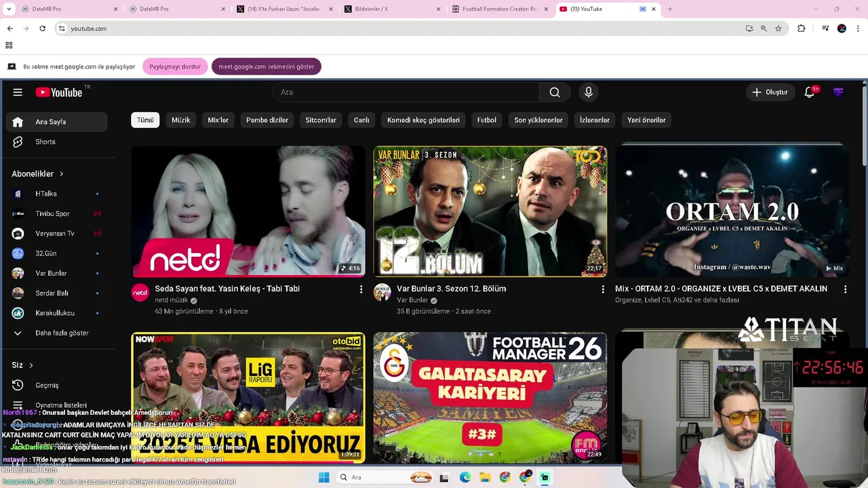Select the Mix'ler filter chip
This screenshot has height=488, width=868.
(218, 120)
